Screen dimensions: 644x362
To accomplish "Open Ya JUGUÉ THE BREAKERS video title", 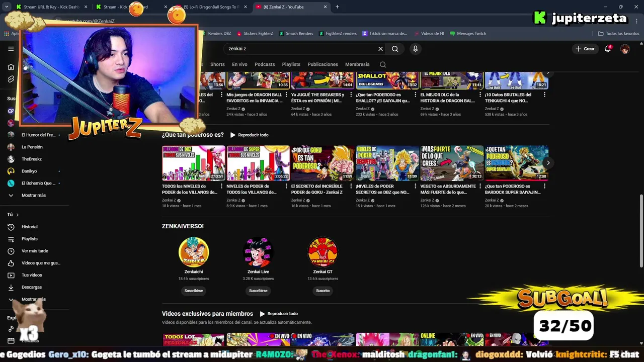I will coord(318,98).
